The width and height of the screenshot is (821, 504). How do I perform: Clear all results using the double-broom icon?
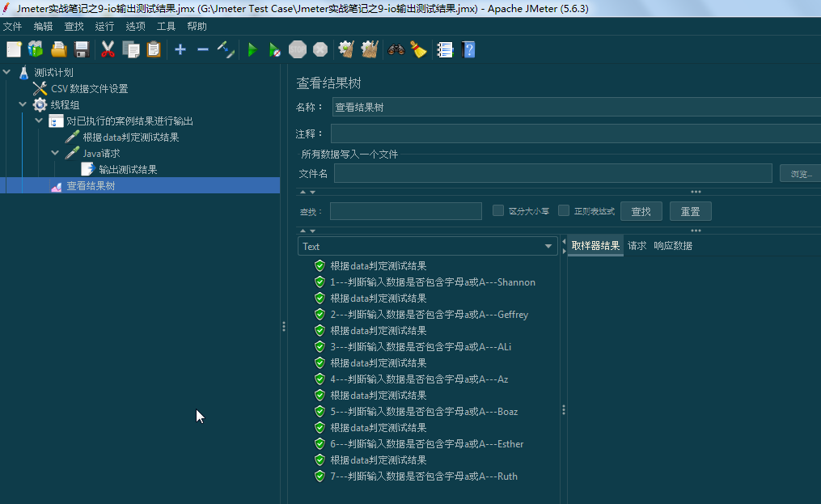369,49
